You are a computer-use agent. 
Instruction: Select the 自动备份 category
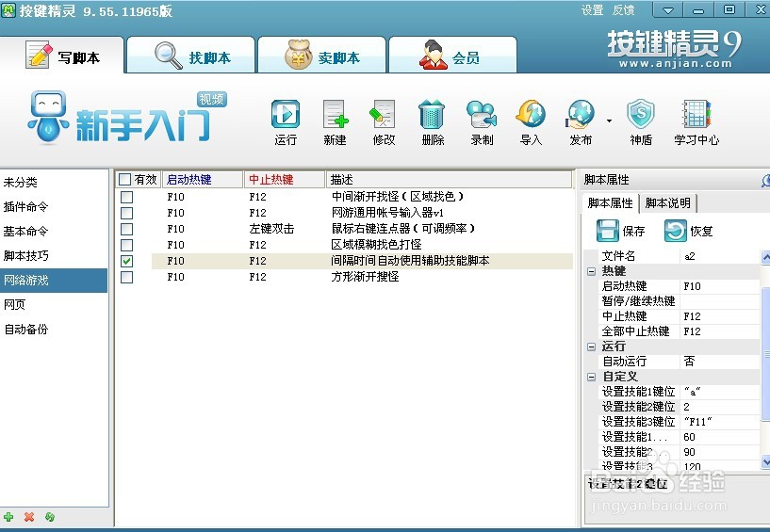pyautogui.click(x=54, y=330)
